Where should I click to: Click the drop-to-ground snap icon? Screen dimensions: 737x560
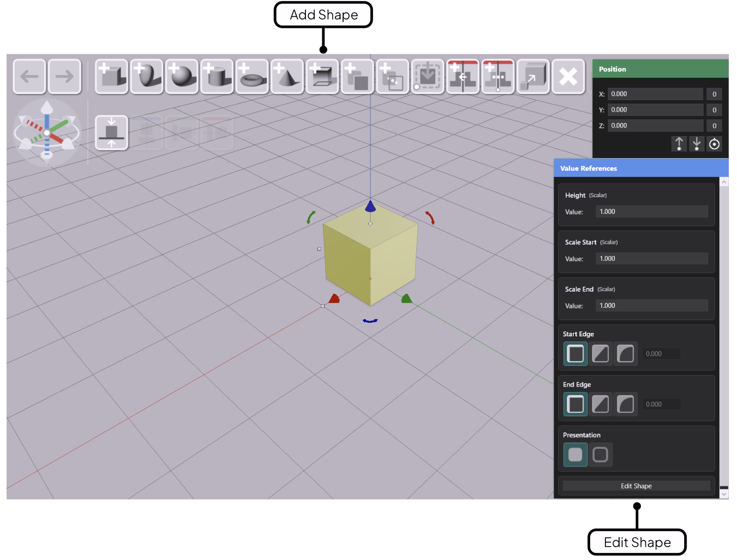111,133
